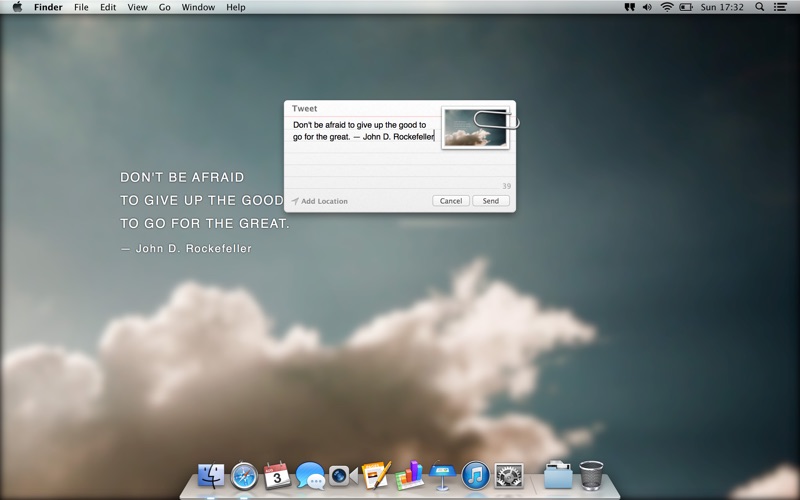
Task: Click the attached wallpaper image thumbnail
Action: [475, 128]
